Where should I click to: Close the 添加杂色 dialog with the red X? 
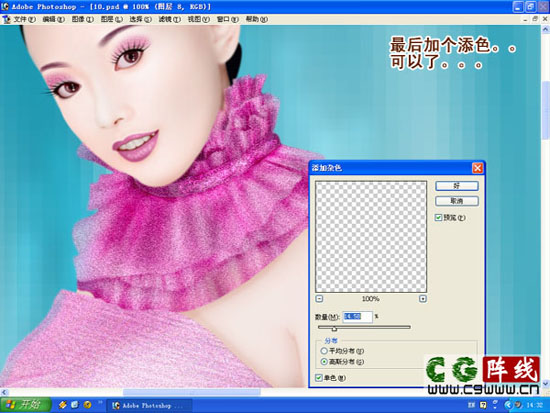[x=477, y=168]
